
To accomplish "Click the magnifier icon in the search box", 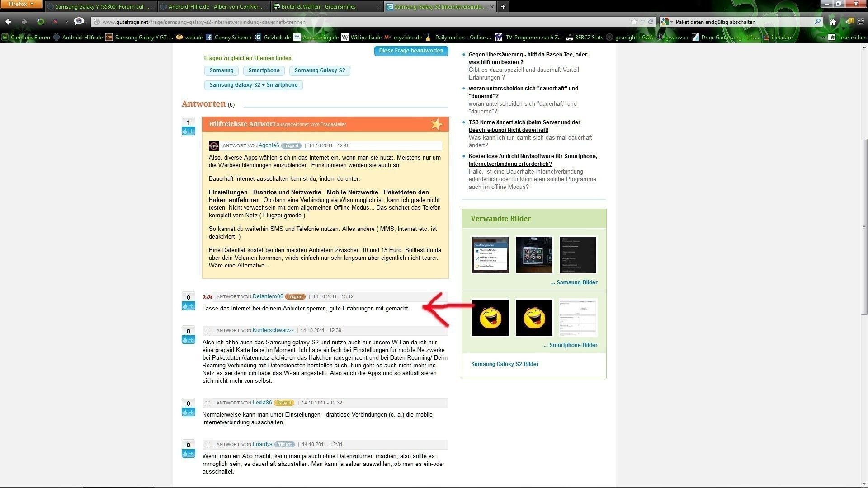I will click(x=817, y=22).
